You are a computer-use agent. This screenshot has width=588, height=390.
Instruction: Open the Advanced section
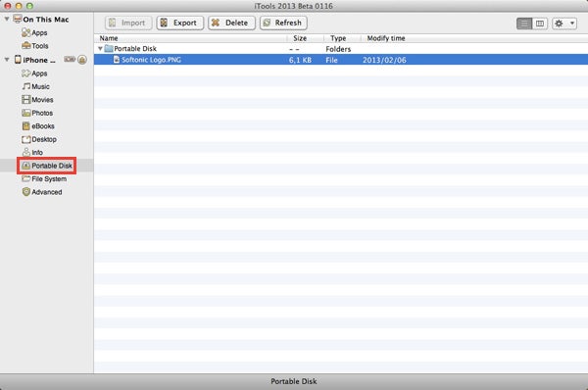42,192
